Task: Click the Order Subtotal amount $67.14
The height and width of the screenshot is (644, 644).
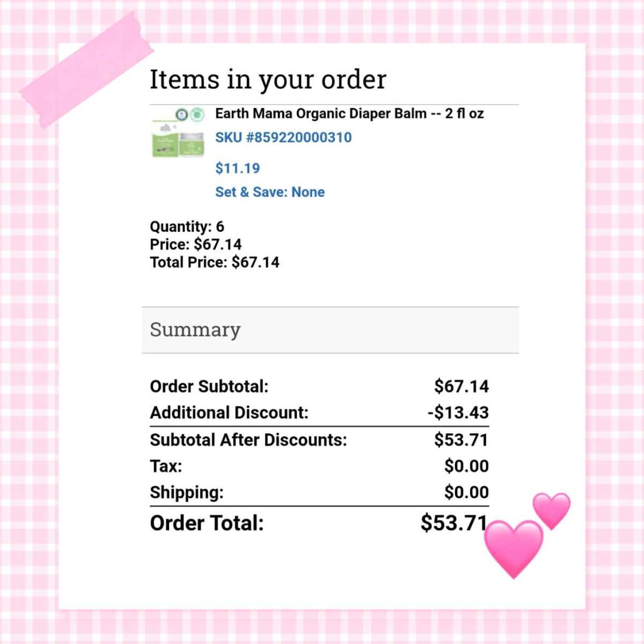Action: 462,386
